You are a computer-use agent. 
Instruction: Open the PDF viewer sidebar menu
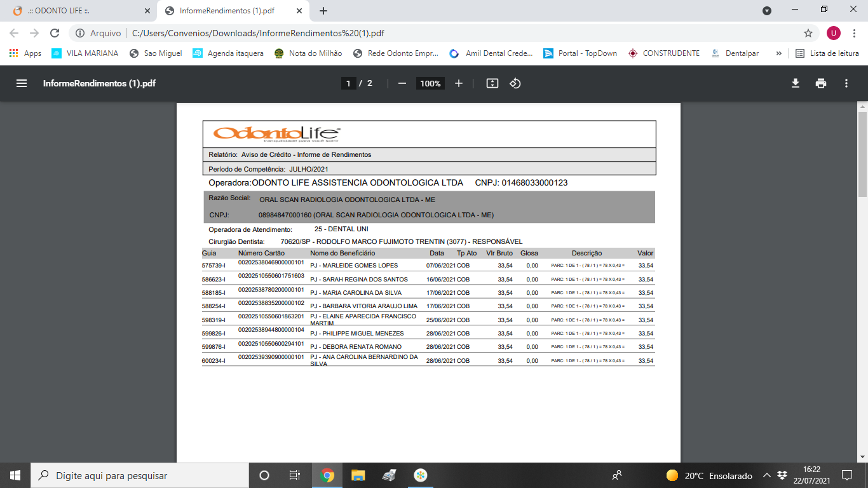pos(22,83)
